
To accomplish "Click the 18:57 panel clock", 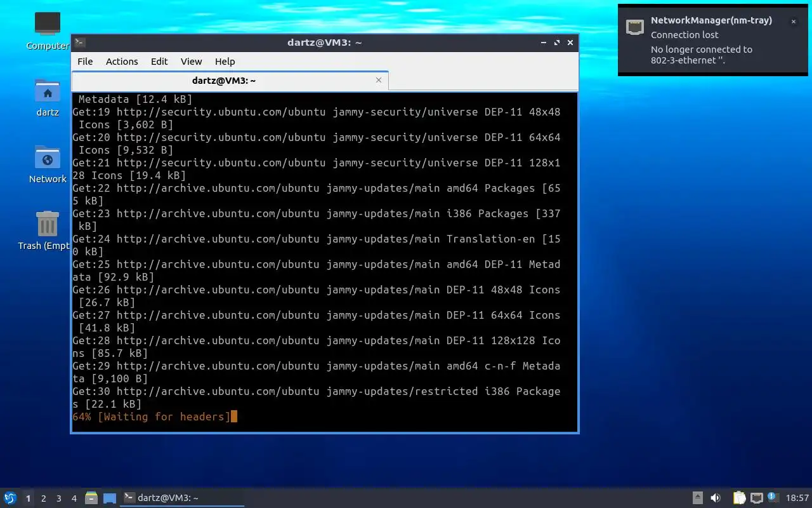I will (x=797, y=498).
